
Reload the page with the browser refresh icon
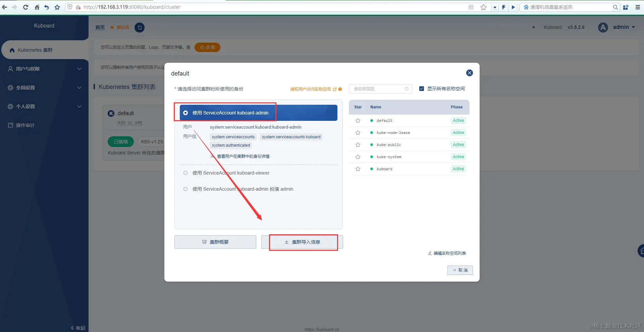coord(25,7)
